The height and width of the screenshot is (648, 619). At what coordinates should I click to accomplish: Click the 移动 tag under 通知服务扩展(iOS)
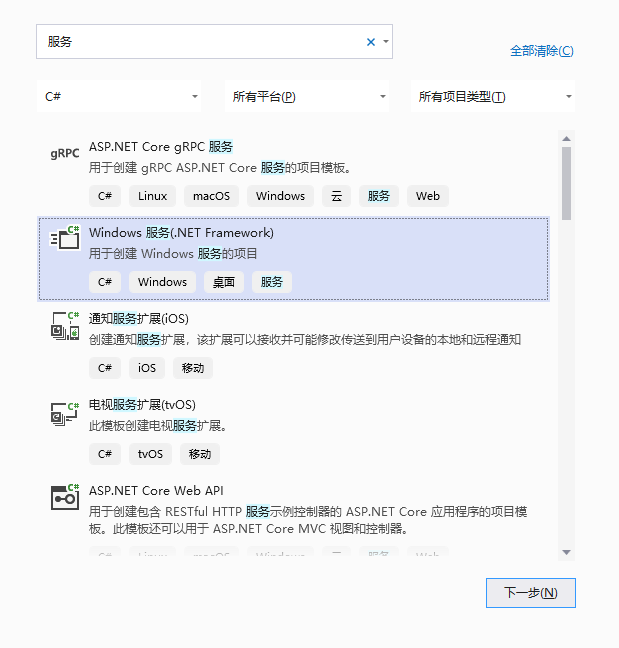193,368
